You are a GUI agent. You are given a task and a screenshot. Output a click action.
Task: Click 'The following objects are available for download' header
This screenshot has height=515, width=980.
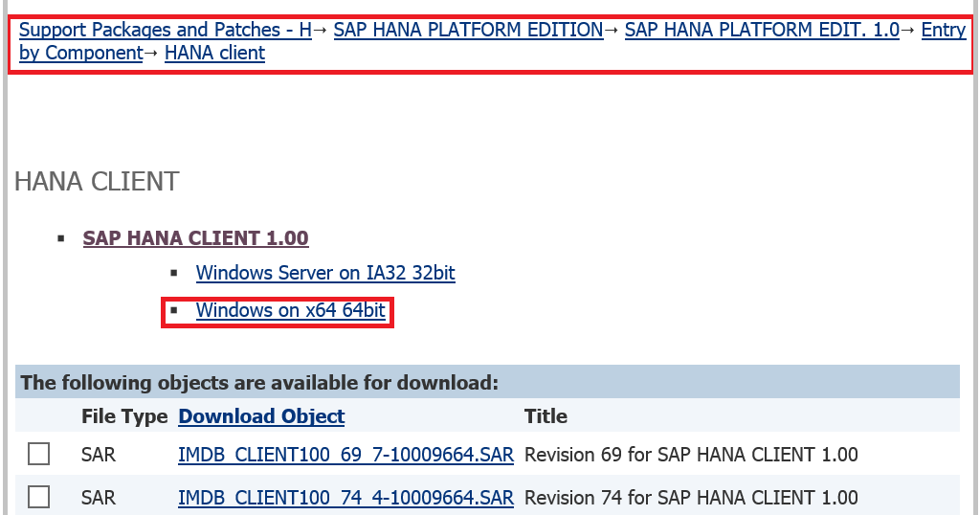tap(259, 383)
